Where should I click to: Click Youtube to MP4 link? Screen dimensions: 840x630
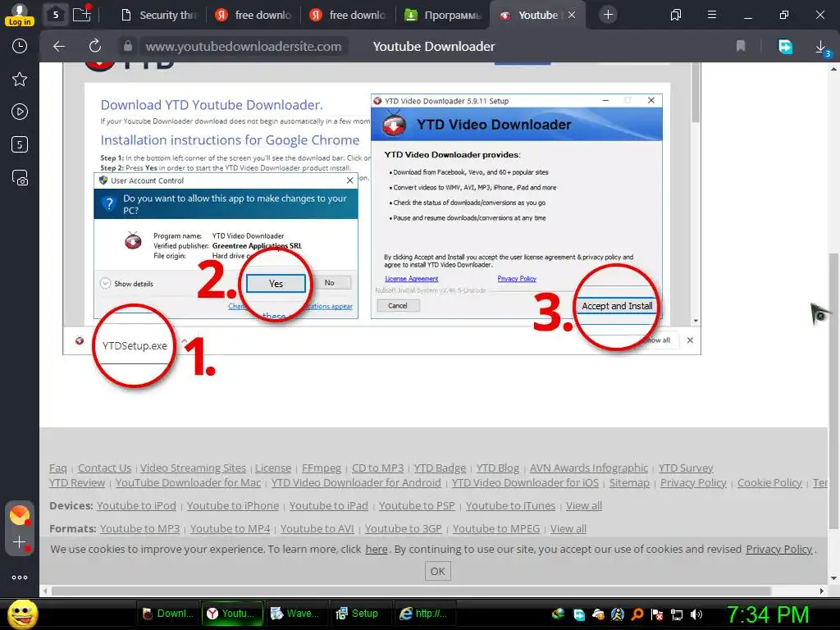[x=231, y=529]
